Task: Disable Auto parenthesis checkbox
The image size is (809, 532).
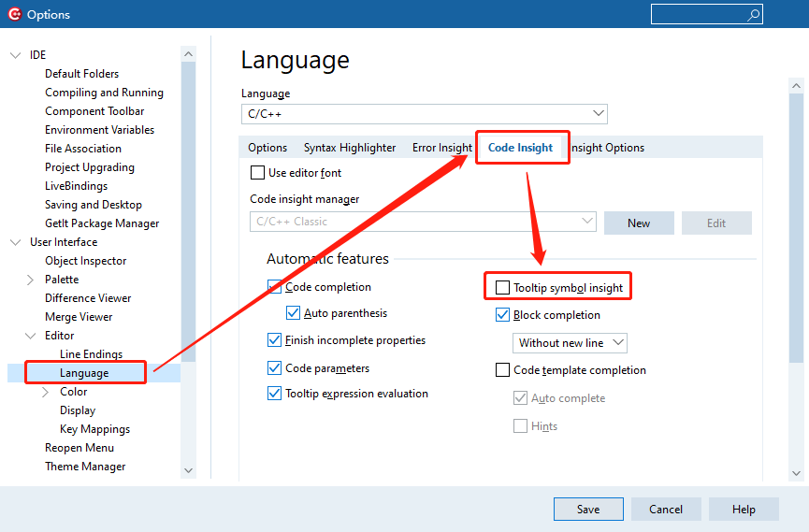Action: click(293, 312)
